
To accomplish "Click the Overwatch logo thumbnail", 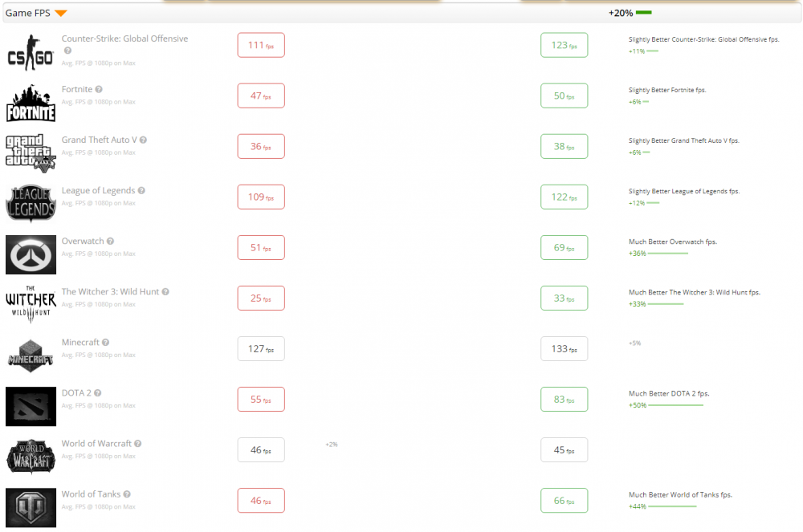I will pos(31,254).
